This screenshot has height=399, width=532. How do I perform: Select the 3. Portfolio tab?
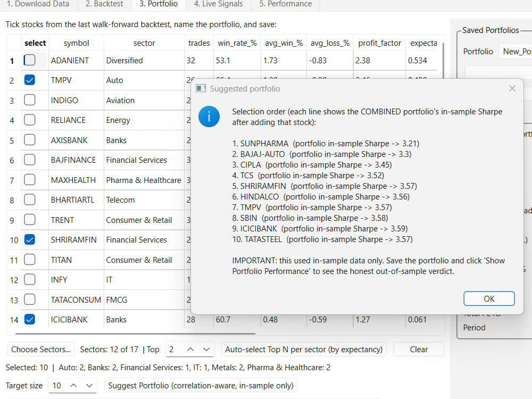pyautogui.click(x=159, y=4)
